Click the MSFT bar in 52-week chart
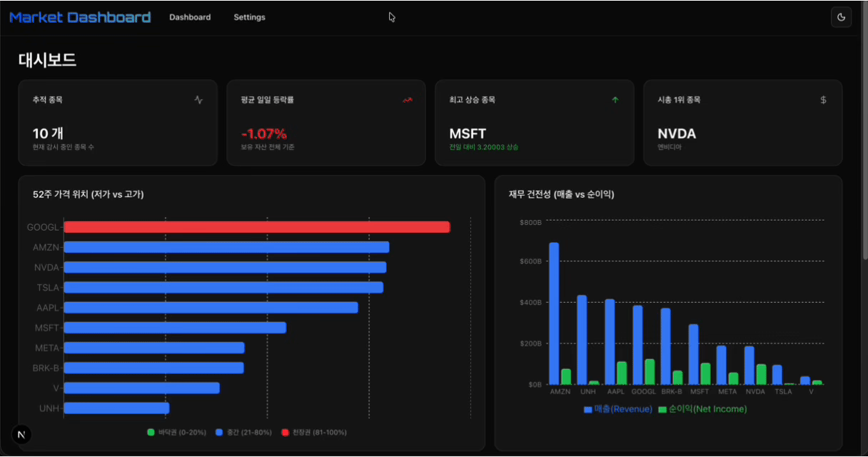Image resolution: width=868 pixels, height=457 pixels. 175,327
